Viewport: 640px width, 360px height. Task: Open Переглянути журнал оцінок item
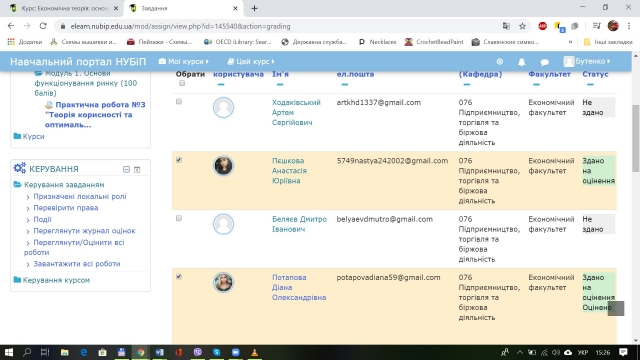pyautogui.click(x=84, y=231)
